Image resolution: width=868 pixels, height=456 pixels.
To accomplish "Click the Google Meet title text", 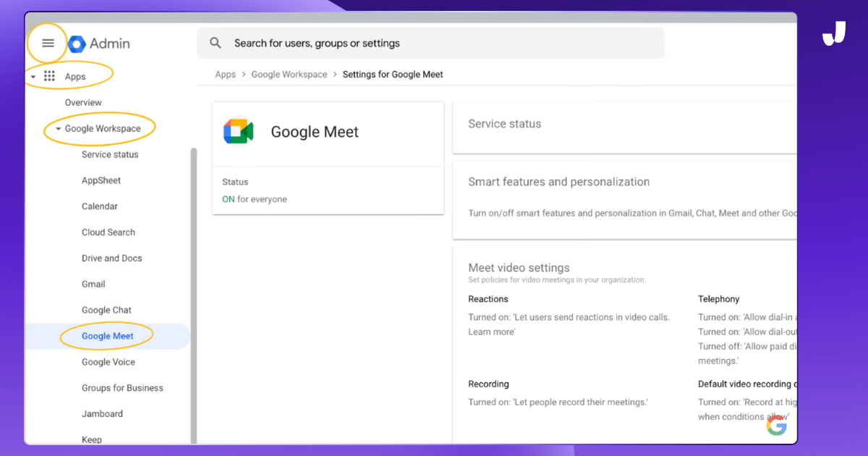I will click(315, 132).
